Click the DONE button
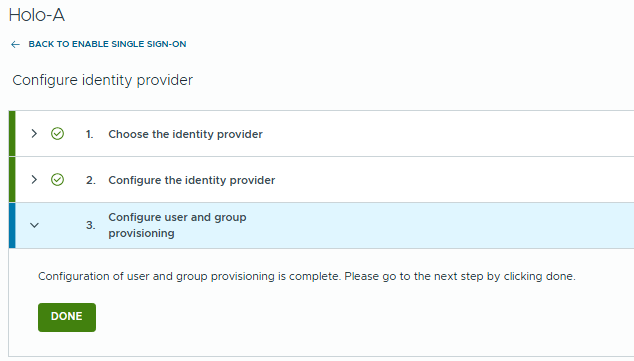Image resolution: width=634 pixels, height=361 pixels. pos(67,317)
